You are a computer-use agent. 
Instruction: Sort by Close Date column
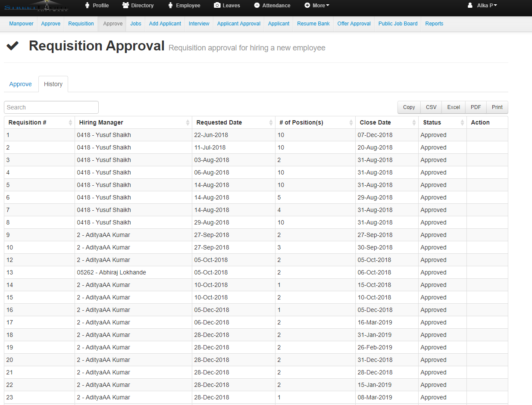coord(387,122)
